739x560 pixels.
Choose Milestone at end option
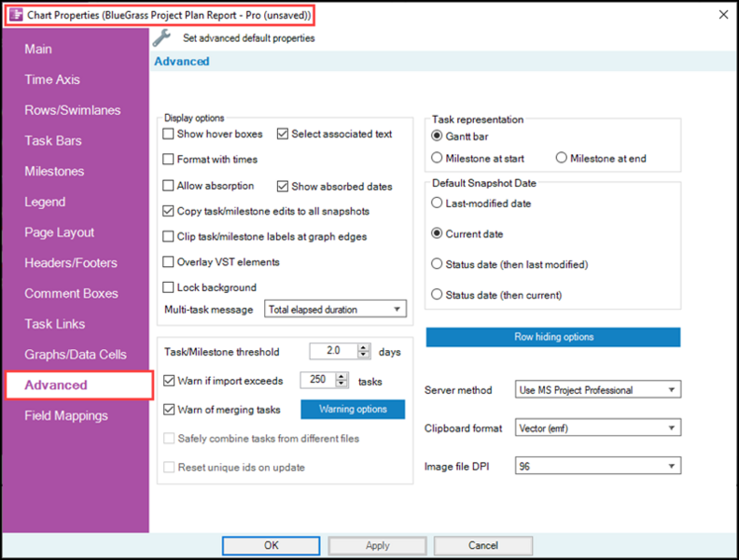click(x=562, y=158)
